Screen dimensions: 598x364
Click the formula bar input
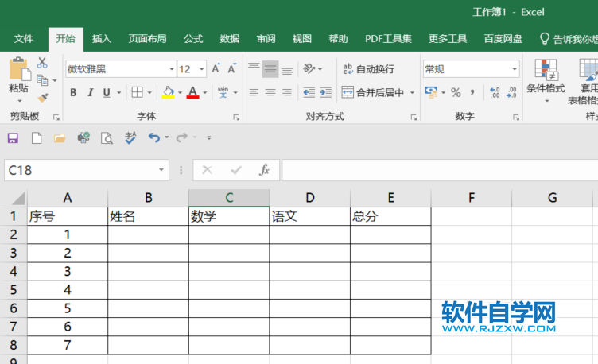[x=440, y=170]
